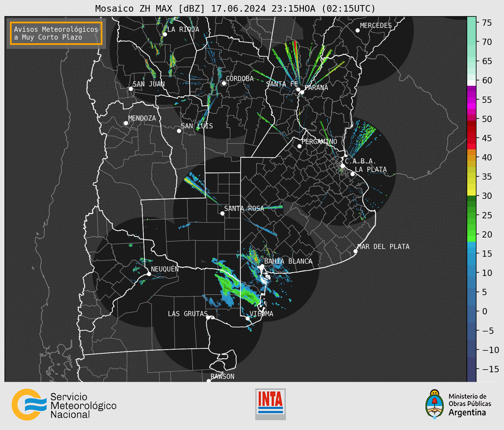Click the 25 dBZ green band on color scale

point(471,215)
